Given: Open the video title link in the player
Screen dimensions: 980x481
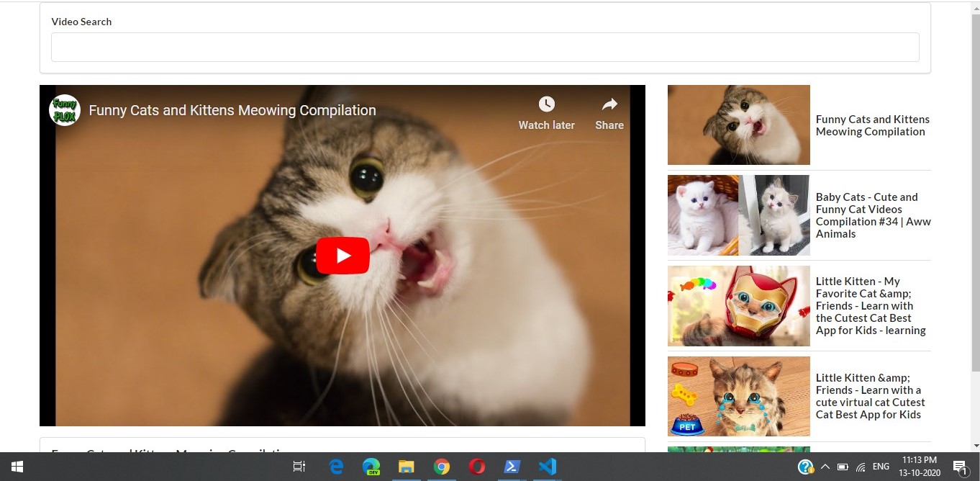Looking at the screenshot, I should click(x=232, y=110).
